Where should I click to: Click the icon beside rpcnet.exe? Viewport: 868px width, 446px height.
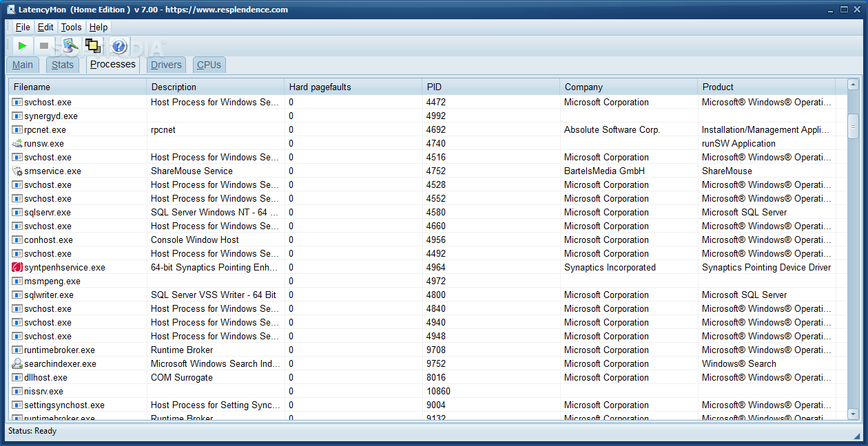tap(17, 129)
